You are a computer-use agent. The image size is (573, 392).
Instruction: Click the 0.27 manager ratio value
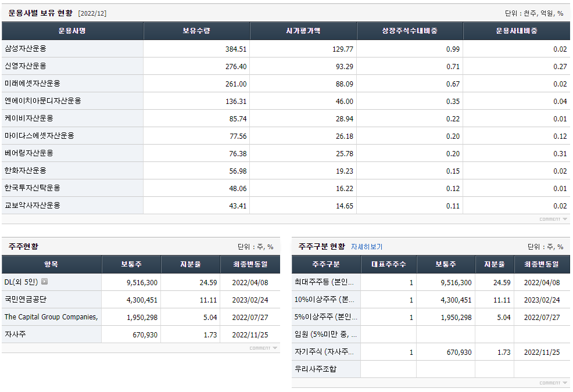[560, 66]
